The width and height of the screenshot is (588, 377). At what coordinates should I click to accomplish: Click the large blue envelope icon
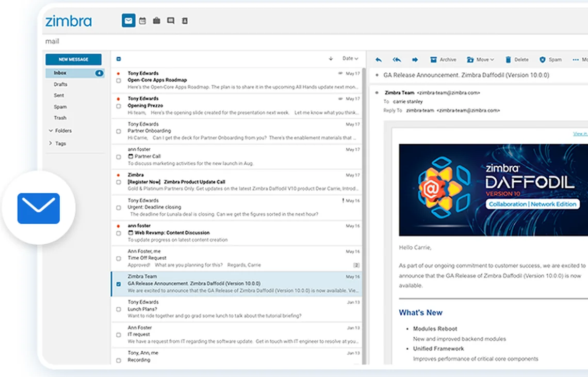coord(39,208)
